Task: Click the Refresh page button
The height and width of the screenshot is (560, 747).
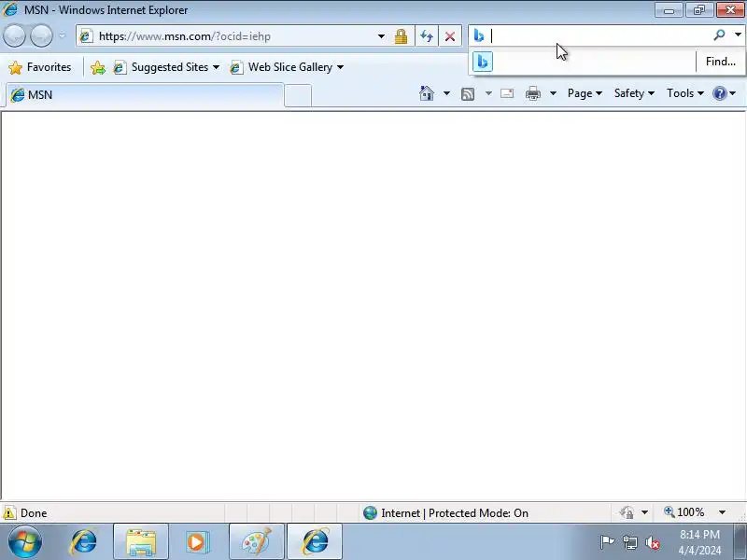Action: coord(427,36)
